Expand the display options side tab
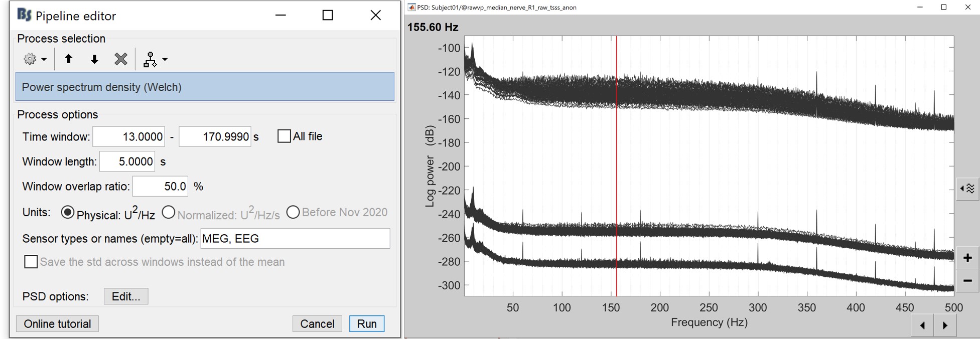The width and height of the screenshot is (980, 339). click(x=967, y=189)
